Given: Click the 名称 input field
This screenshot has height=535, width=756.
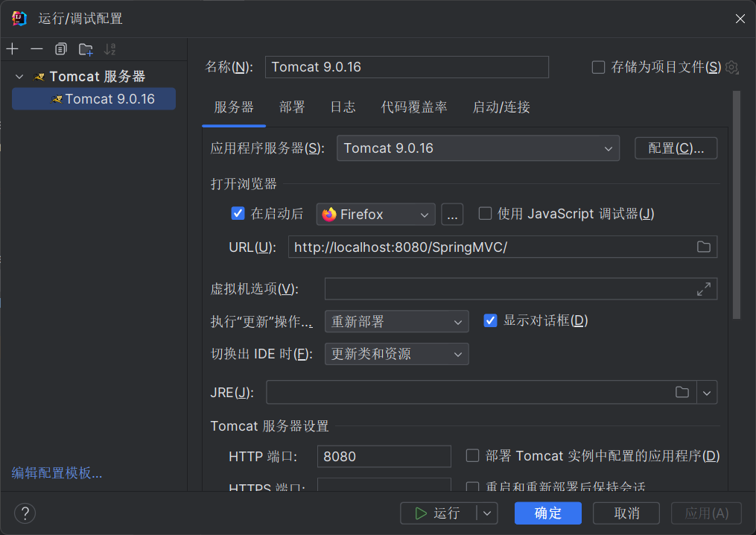Looking at the screenshot, I should (x=407, y=67).
